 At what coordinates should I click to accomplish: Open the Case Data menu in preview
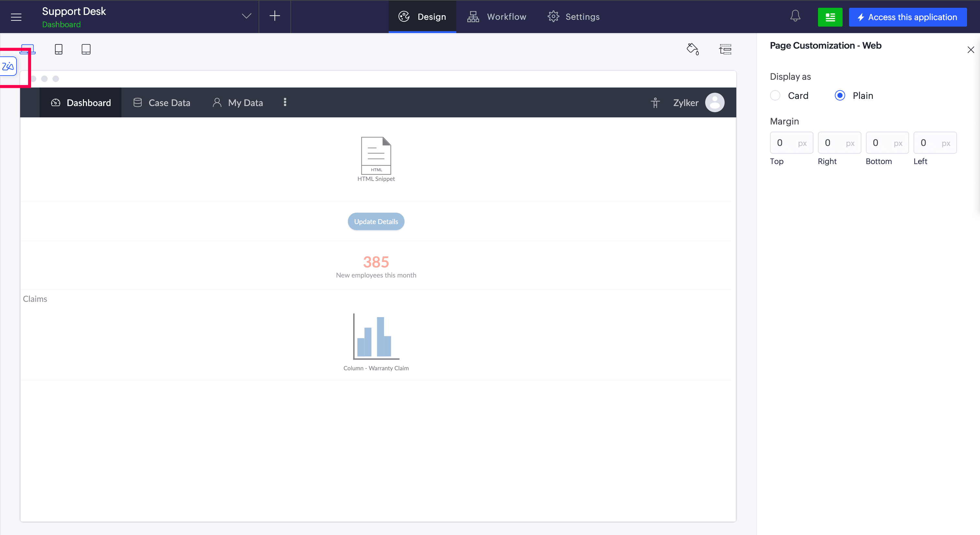(162, 103)
